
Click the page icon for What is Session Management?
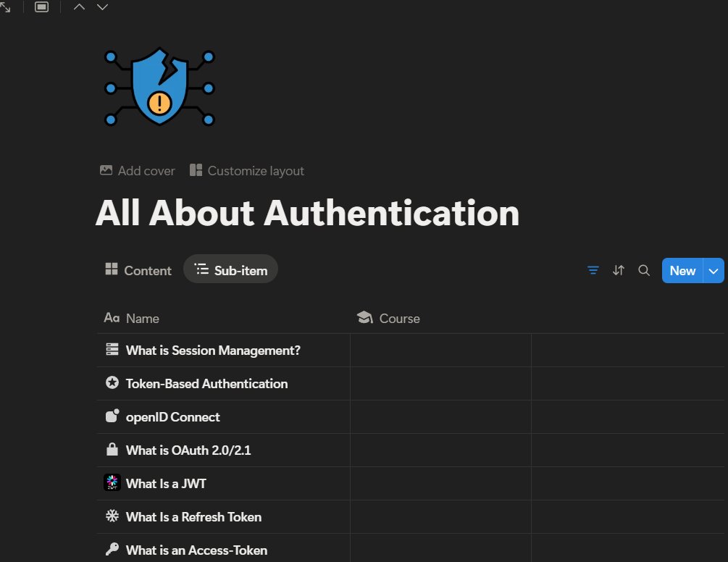tap(112, 350)
